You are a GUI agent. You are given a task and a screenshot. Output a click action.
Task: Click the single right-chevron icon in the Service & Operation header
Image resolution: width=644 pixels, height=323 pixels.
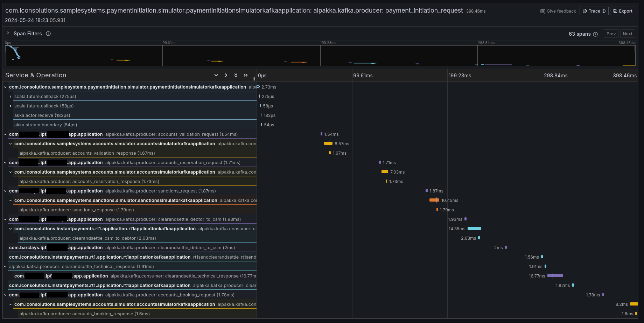(226, 75)
